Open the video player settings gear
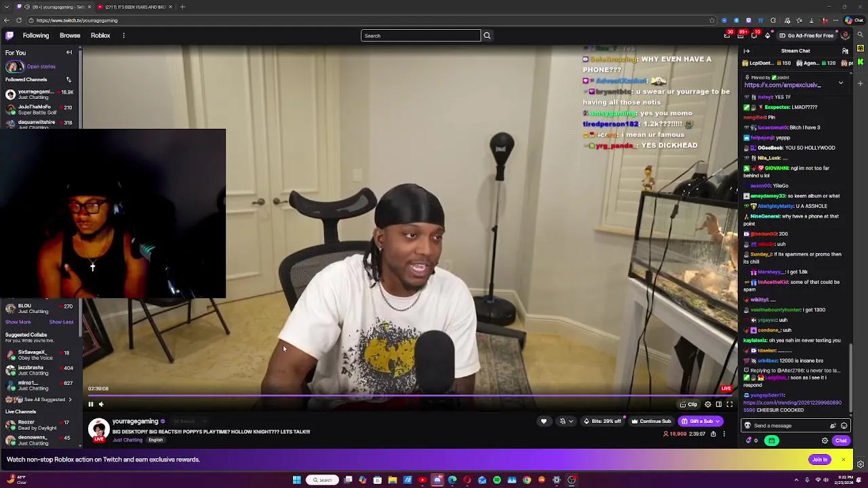 707,405
